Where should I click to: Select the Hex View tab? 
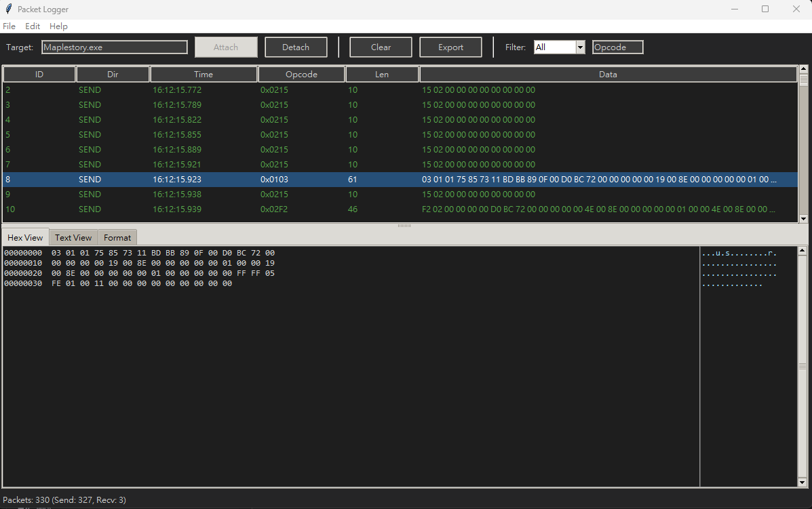tap(25, 238)
